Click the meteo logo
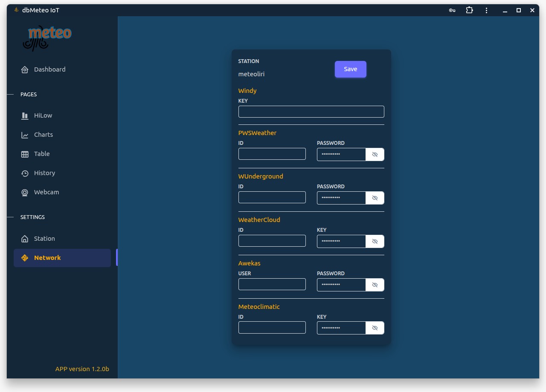Image resolution: width=546 pixels, height=392 pixels. (x=47, y=38)
